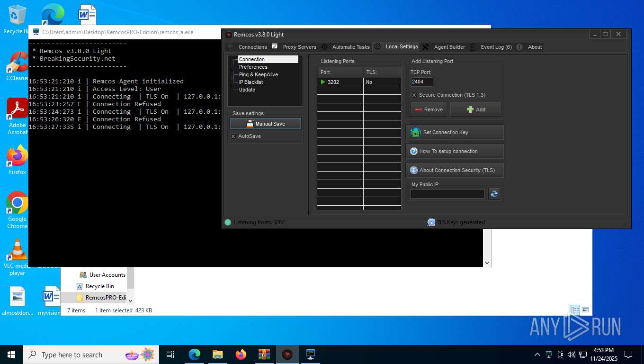Select the almostdon... image file on desktop
Screen dimensions: 644x364
coord(17,301)
